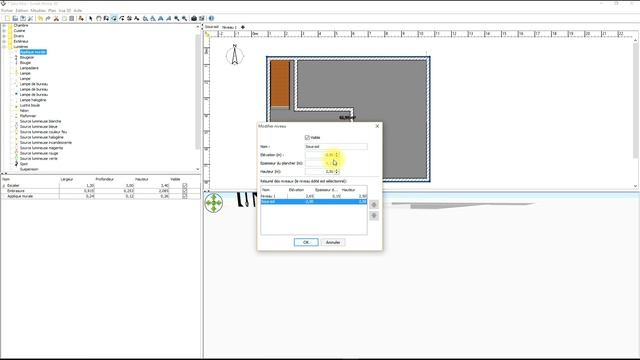
Task: Click the Undo toolbar icon
Action: click(x=41, y=18)
